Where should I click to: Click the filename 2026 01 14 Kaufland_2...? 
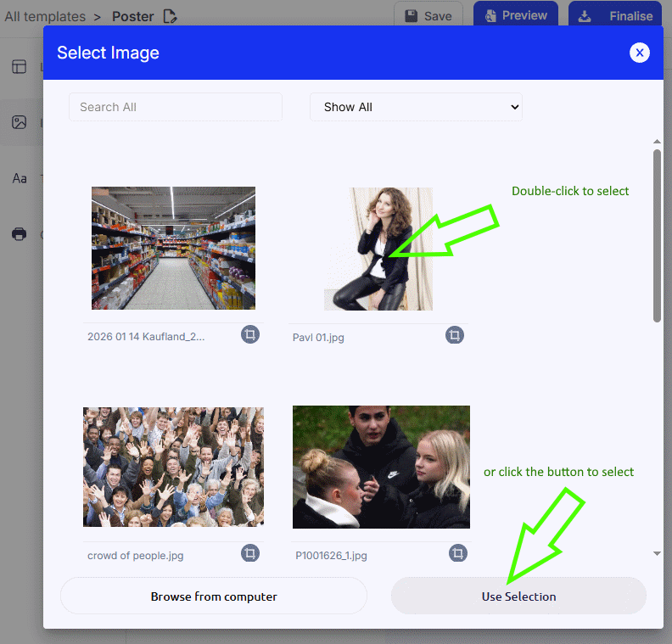coord(146,337)
